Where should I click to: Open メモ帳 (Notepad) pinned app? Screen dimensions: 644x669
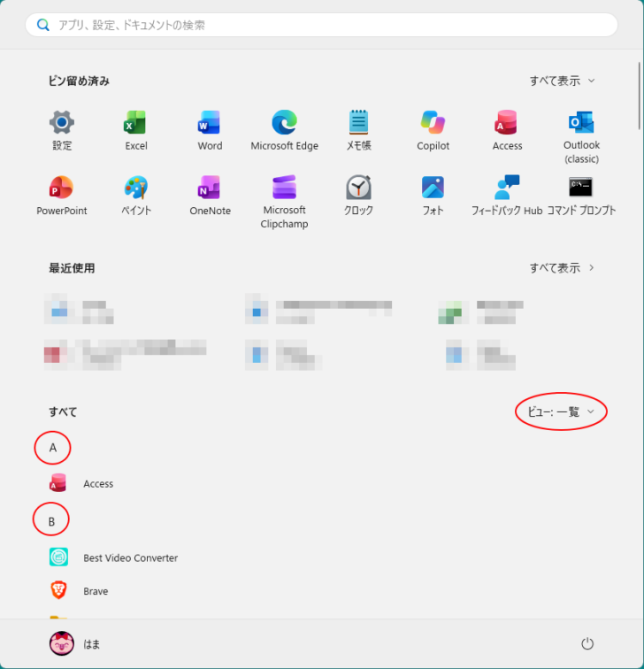[358, 130]
